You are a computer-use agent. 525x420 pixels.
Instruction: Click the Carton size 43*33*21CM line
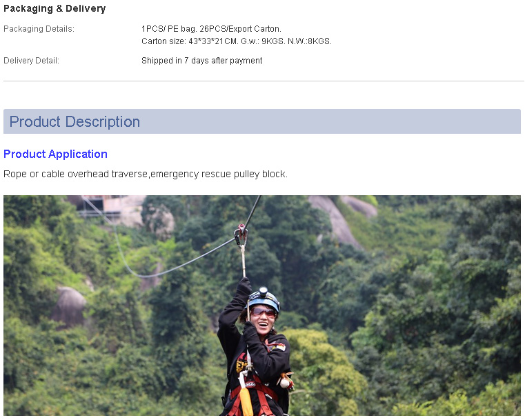tap(237, 41)
